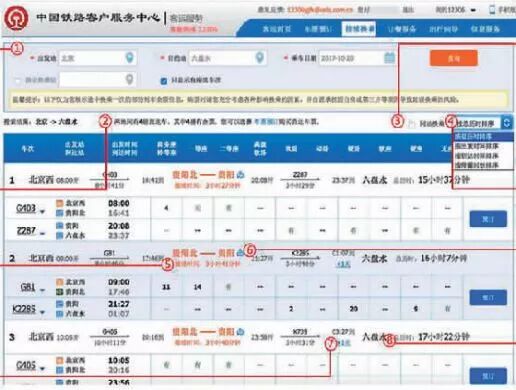Click the orange origin icon for G405 北京西

[x=59, y=360]
